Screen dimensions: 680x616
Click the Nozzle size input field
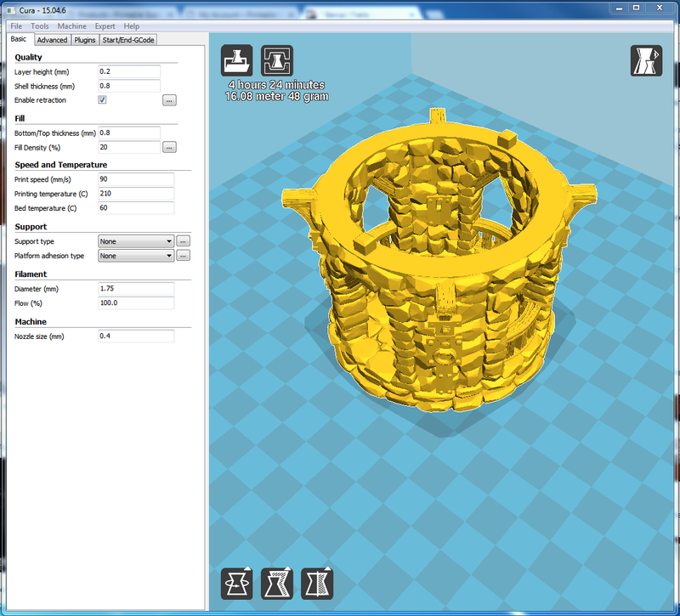[136, 336]
